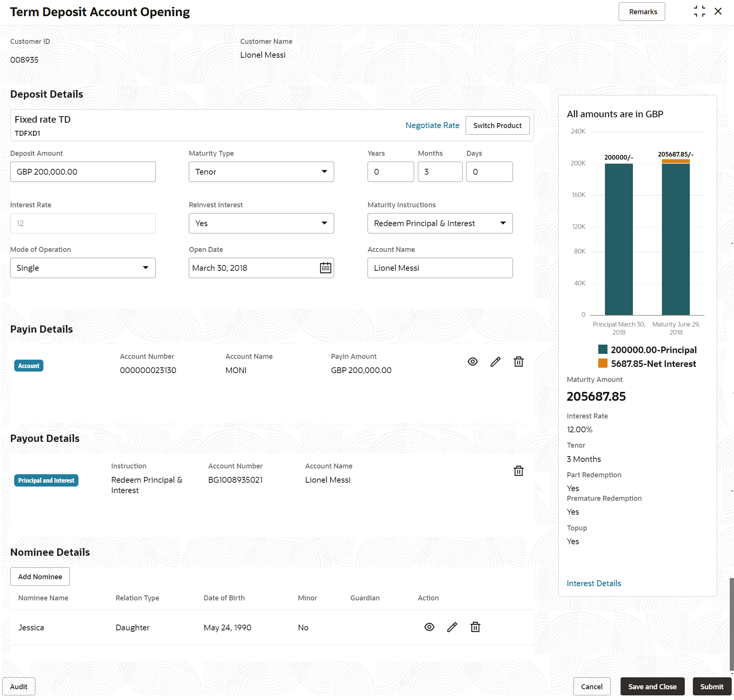This screenshot has width=734, height=700.
Task: Open the Reinvest Interest dropdown
Action: pos(324,223)
